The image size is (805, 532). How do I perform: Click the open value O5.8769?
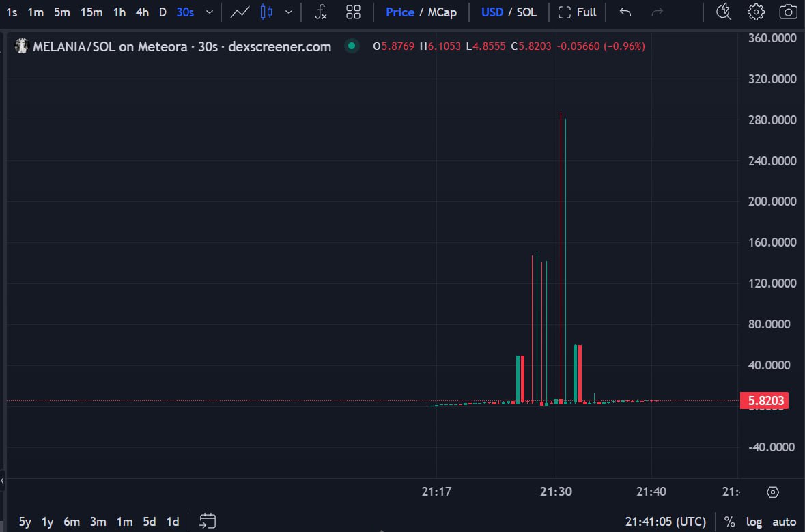click(393, 46)
